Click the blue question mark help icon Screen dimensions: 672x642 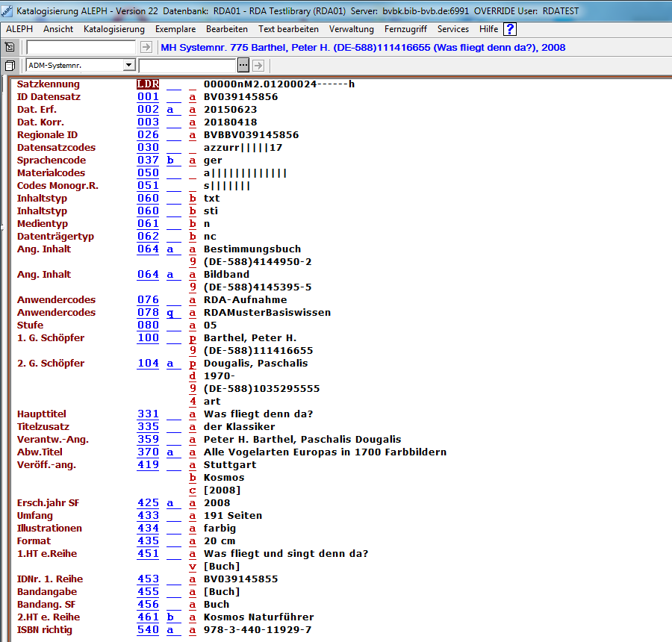[510, 29]
